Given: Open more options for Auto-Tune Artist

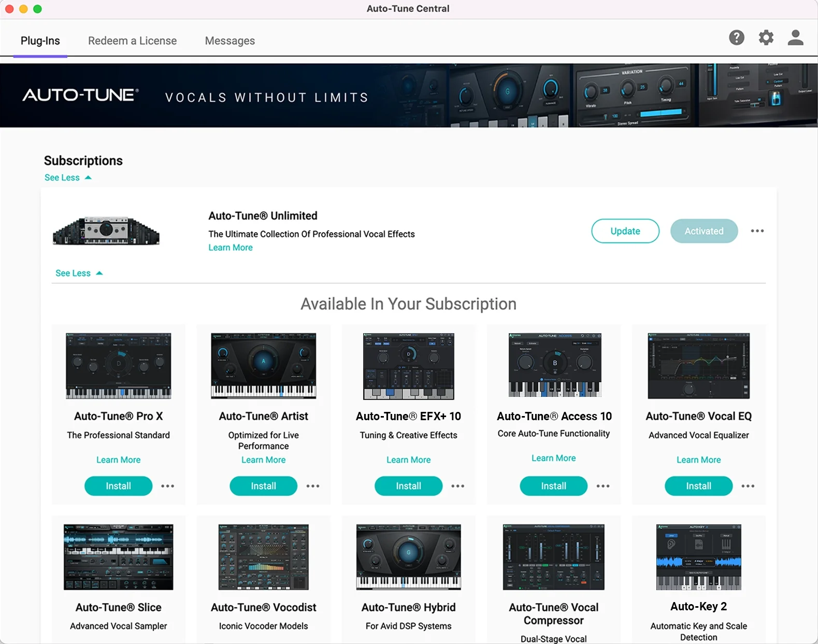Looking at the screenshot, I should click(312, 486).
